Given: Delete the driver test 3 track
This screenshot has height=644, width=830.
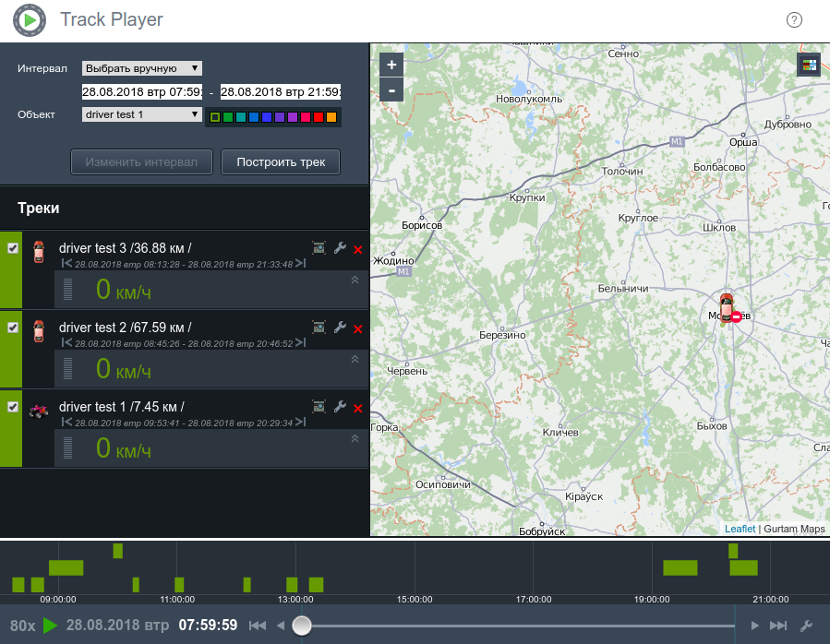Looking at the screenshot, I should pyautogui.click(x=357, y=249).
